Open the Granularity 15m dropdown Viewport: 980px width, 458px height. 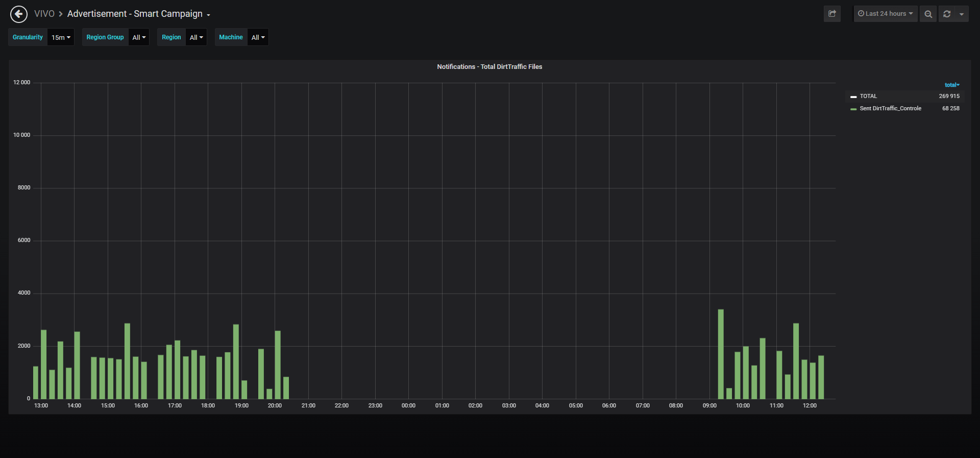(x=61, y=37)
